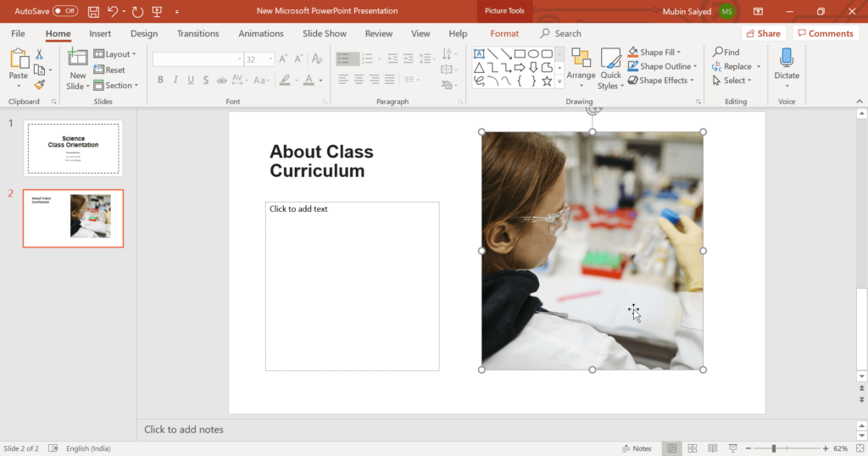Switch to Slide Sorter view

(x=693, y=448)
